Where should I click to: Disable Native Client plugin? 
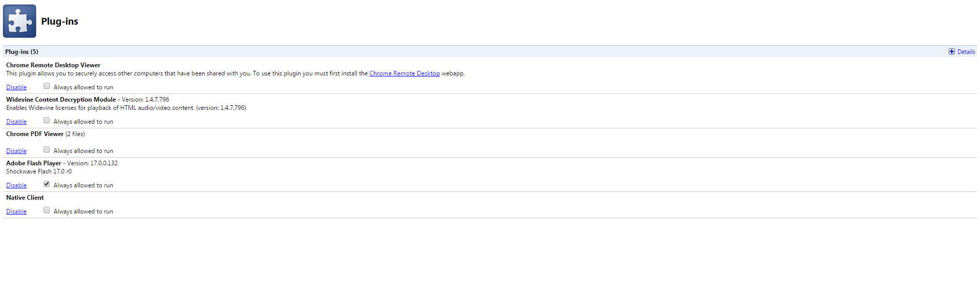[16, 212]
